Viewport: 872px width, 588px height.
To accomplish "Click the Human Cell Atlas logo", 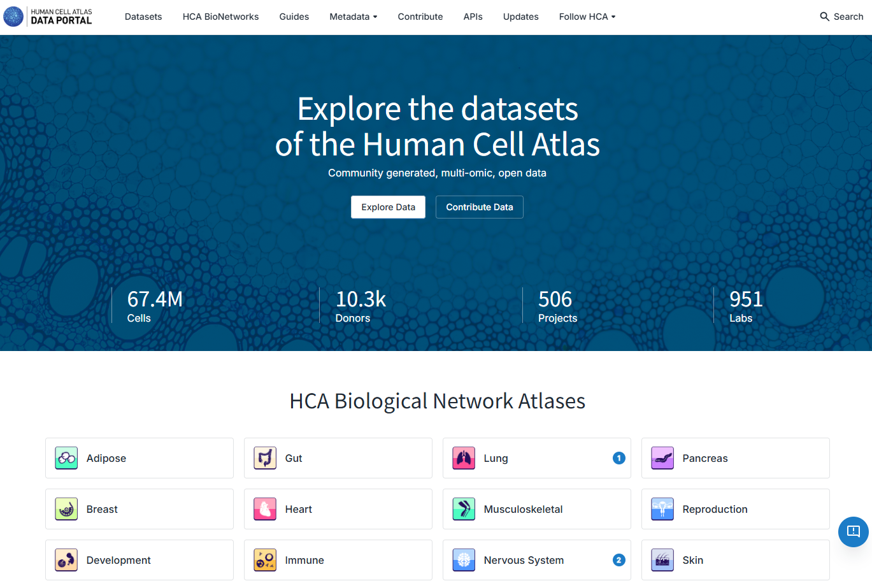I will point(48,17).
